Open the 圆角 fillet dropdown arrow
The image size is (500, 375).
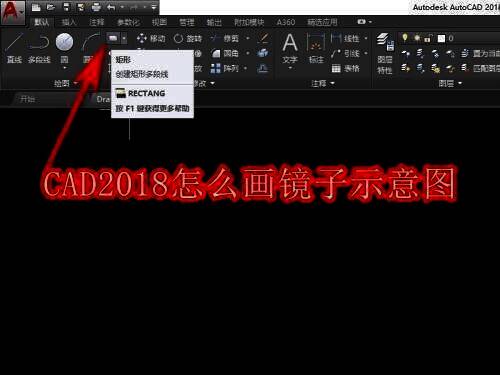click(248, 53)
